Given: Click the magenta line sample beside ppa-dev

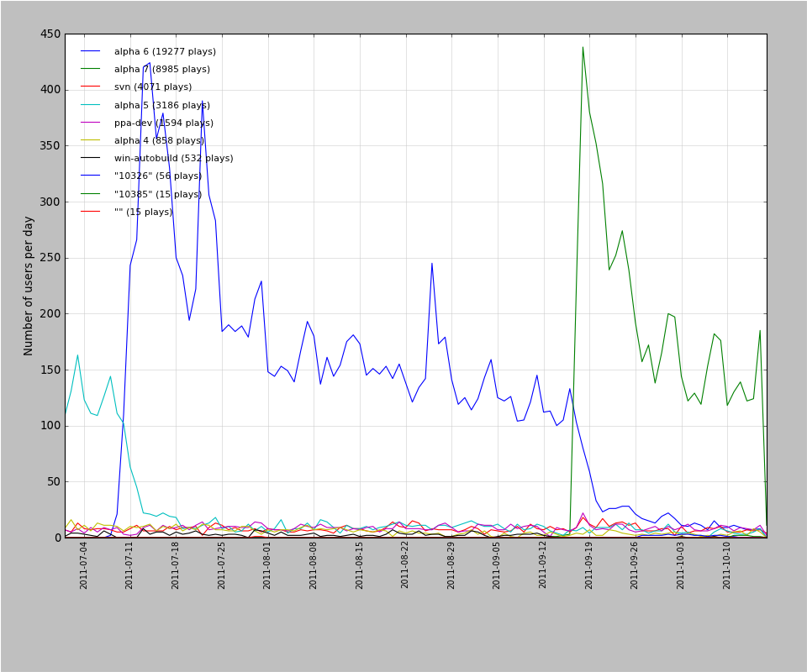Looking at the screenshot, I should click(x=91, y=123).
